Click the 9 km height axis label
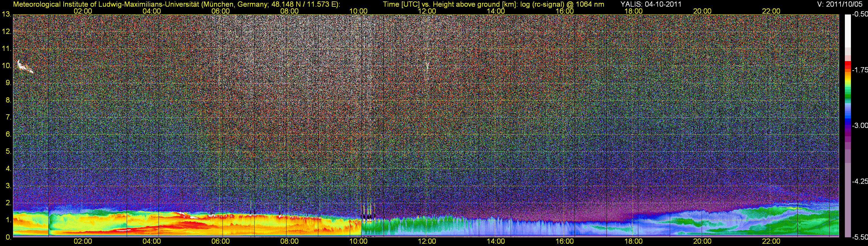Viewport: 868px width, 246px height. pos(8,83)
